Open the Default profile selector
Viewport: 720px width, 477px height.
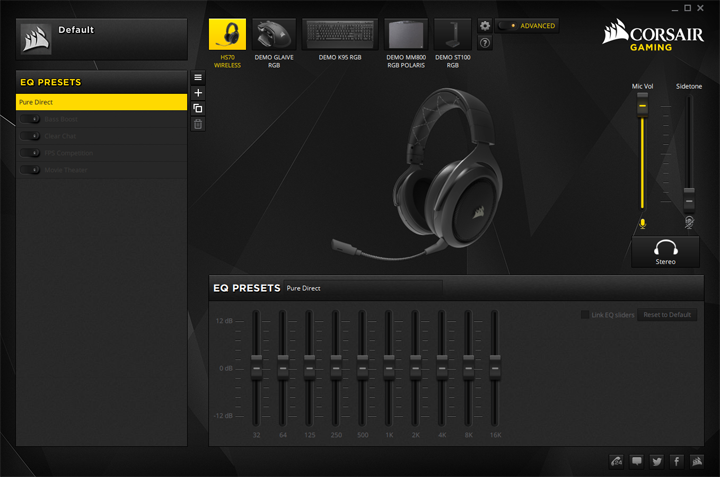coord(101,38)
